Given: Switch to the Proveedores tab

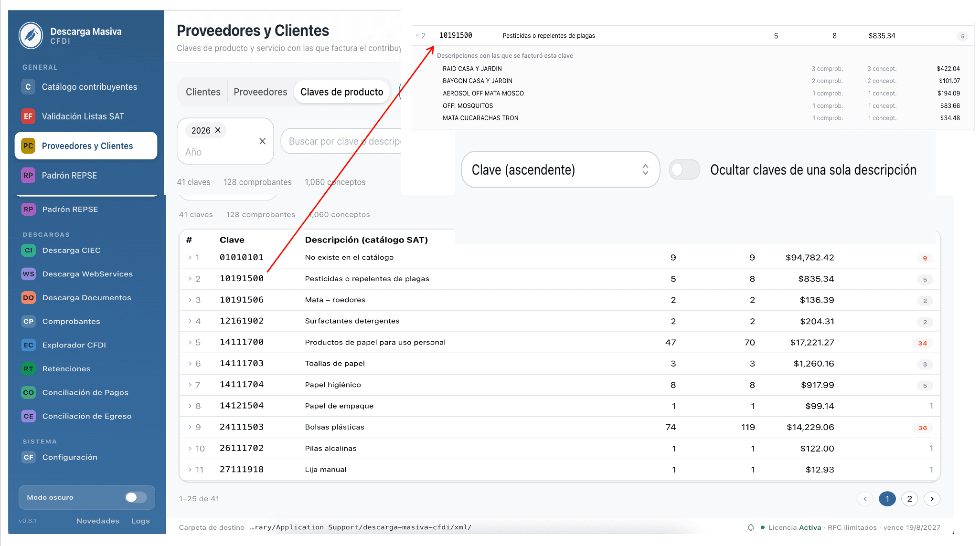Looking at the screenshot, I should [x=260, y=92].
